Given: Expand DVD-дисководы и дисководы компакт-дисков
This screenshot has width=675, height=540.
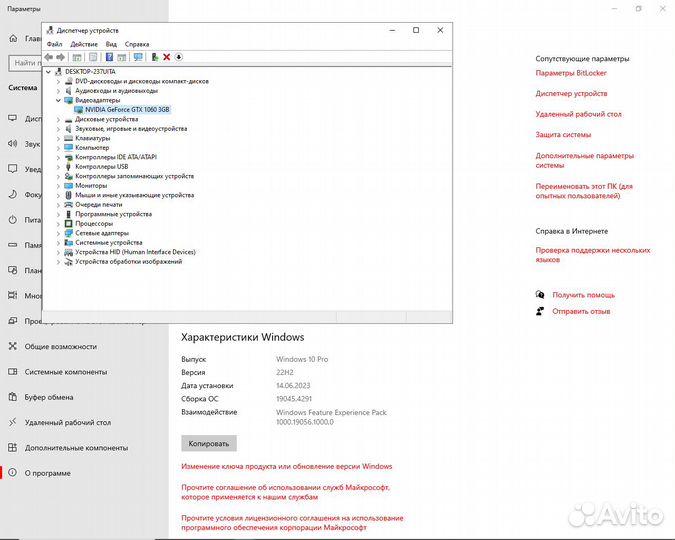Looking at the screenshot, I should pyautogui.click(x=58, y=81).
